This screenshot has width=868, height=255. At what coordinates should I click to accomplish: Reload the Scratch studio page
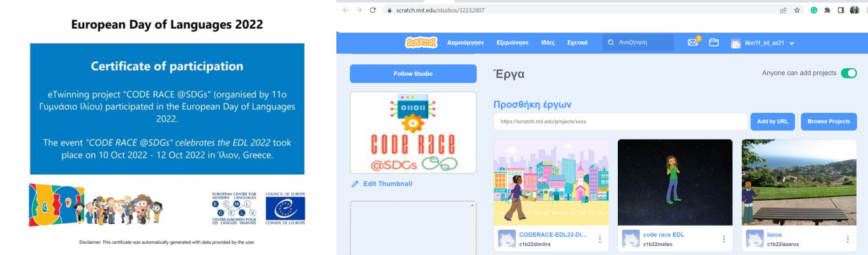372,10
